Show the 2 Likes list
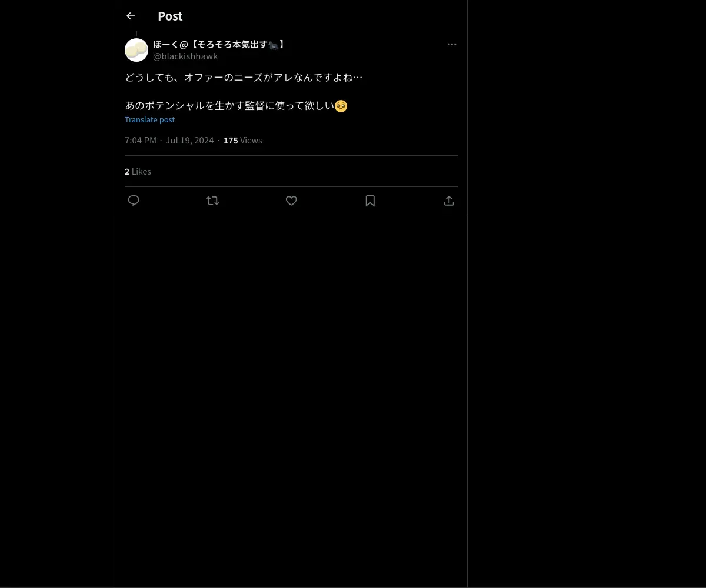Image resolution: width=706 pixels, height=588 pixels. [x=138, y=171]
